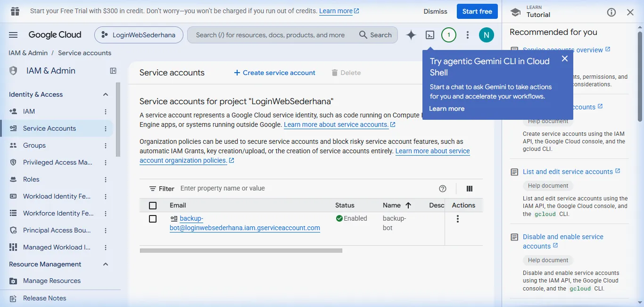Click the gift icon in free trial banner
Viewport: 644px width, 307px height.
click(x=15, y=11)
